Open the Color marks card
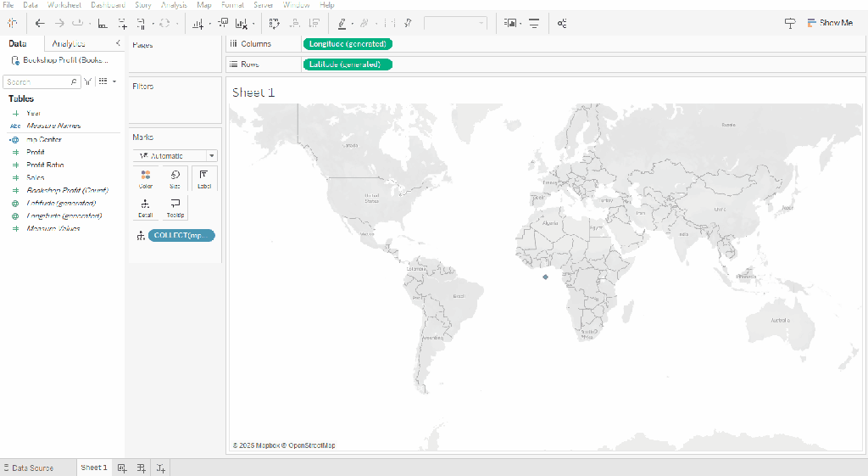 [146, 178]
